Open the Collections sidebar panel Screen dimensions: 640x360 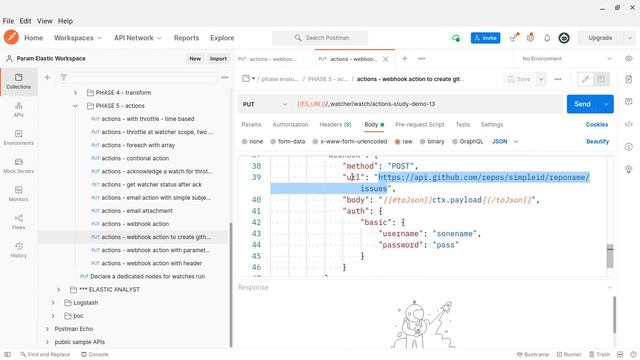click(18, 81)
